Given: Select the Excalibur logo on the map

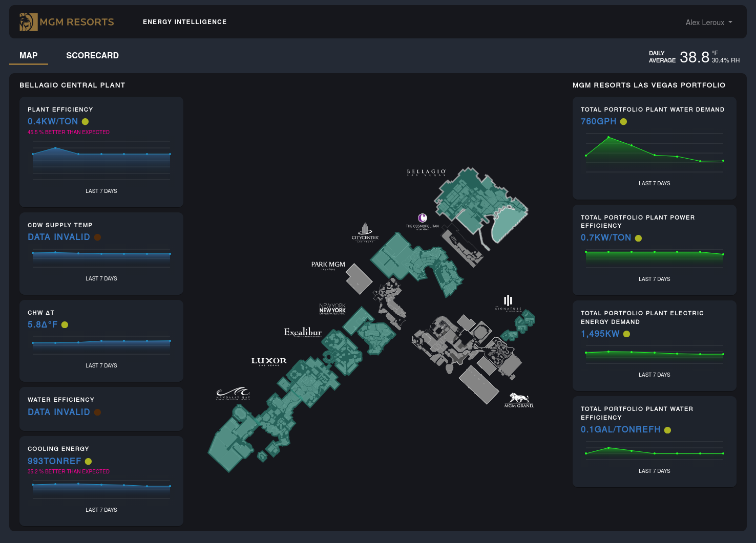Looking at the screenshot, I should pyautogui.click(x=303, y=332).
